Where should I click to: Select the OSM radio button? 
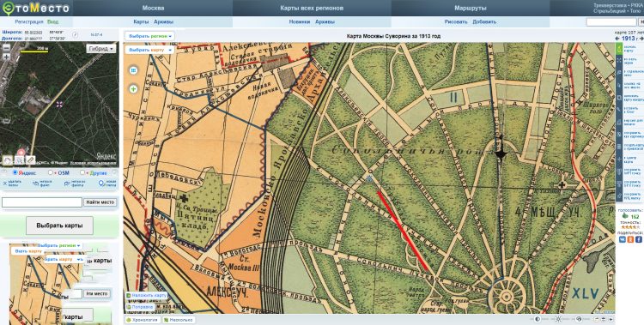(x=51, y=172)
